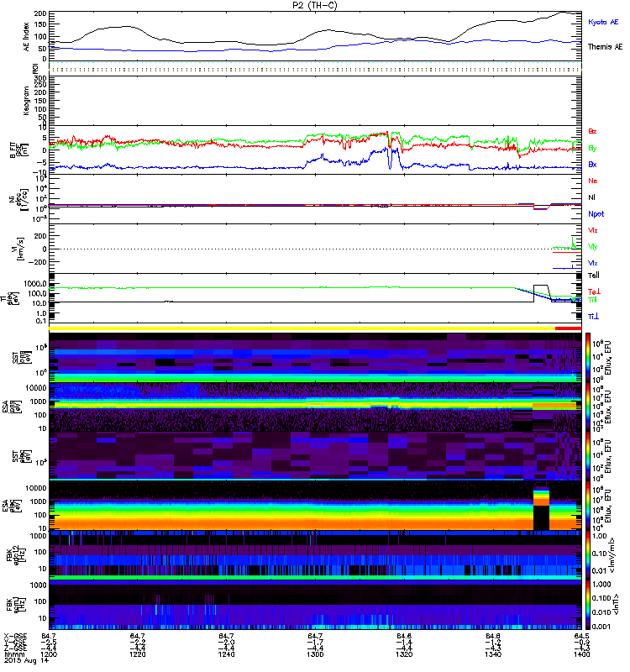Select the red "Te⊥" temperature legend label
This screenshot has height=672, width=630.
coord(594,291)
